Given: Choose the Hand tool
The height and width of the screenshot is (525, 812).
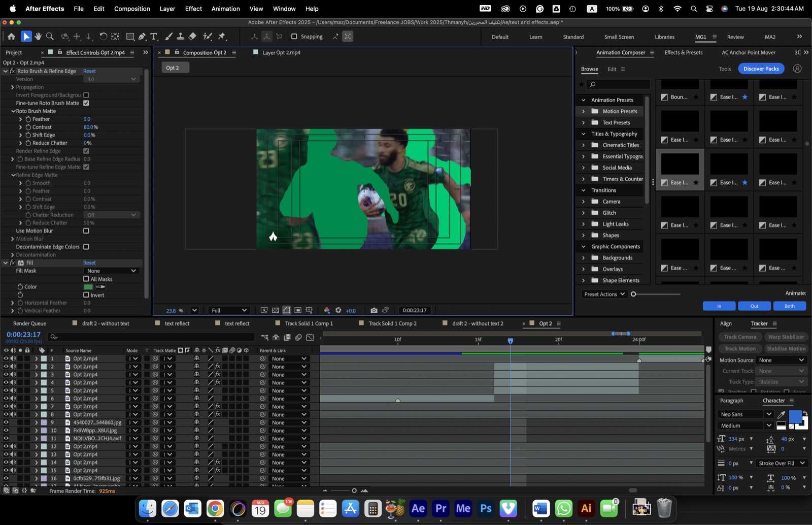Looking at the screenshot, I should (38, 37).
